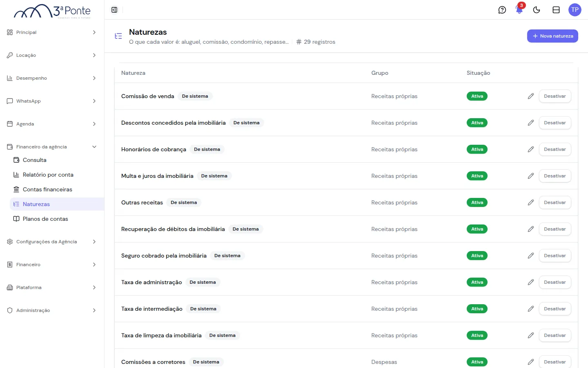
Task: Click the Grupo column header
Action: coord(380,73)
